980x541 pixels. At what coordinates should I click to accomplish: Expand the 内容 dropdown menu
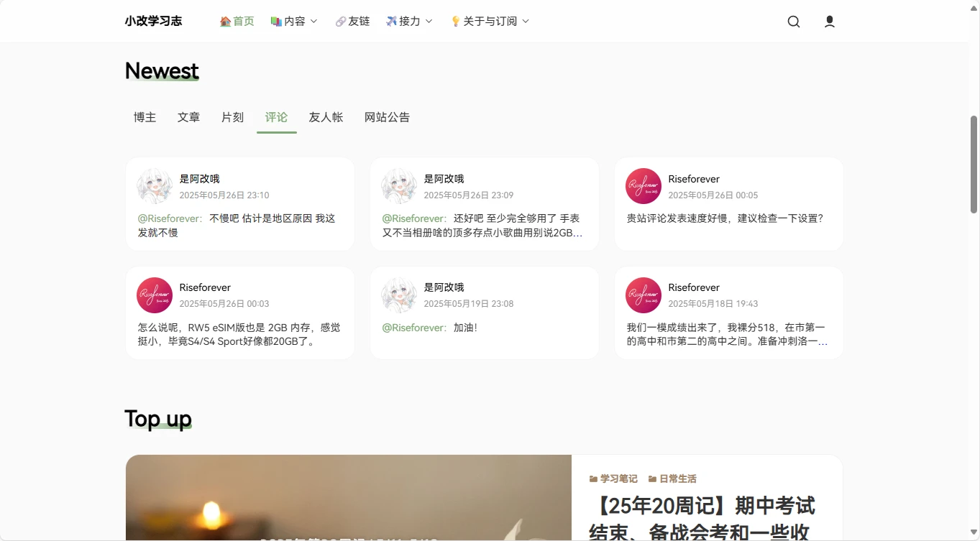pyautogui.click(x=294, y=21)
